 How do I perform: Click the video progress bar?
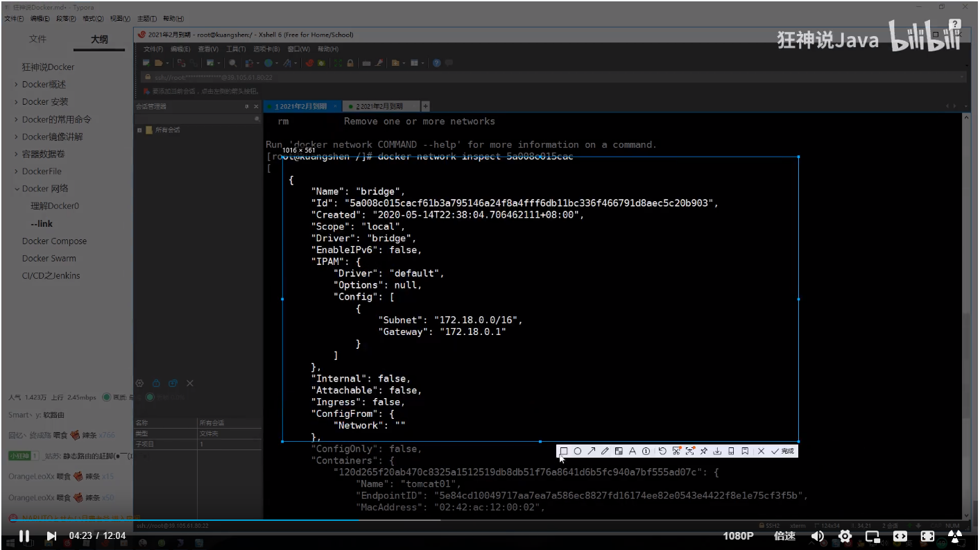(x=490, y=519)
